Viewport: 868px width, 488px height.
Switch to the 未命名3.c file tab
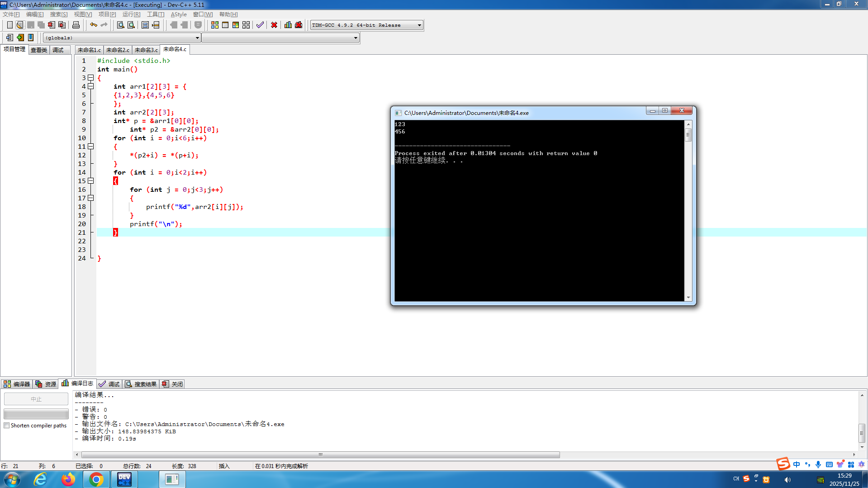click(146, 50)
